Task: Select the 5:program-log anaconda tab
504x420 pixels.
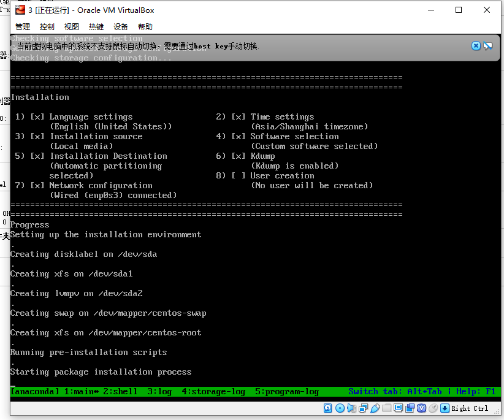Action: click(287, 391)
